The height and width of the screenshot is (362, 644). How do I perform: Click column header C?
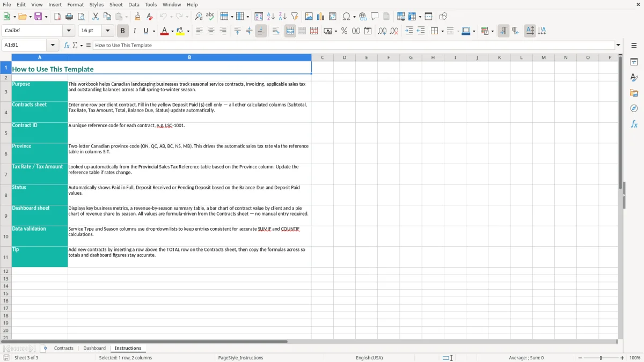point(322,57)
